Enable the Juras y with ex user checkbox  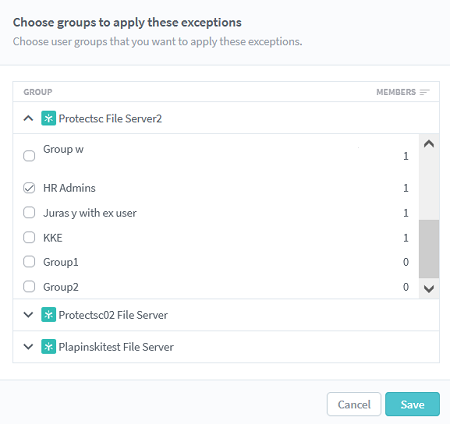coord(29,212)
